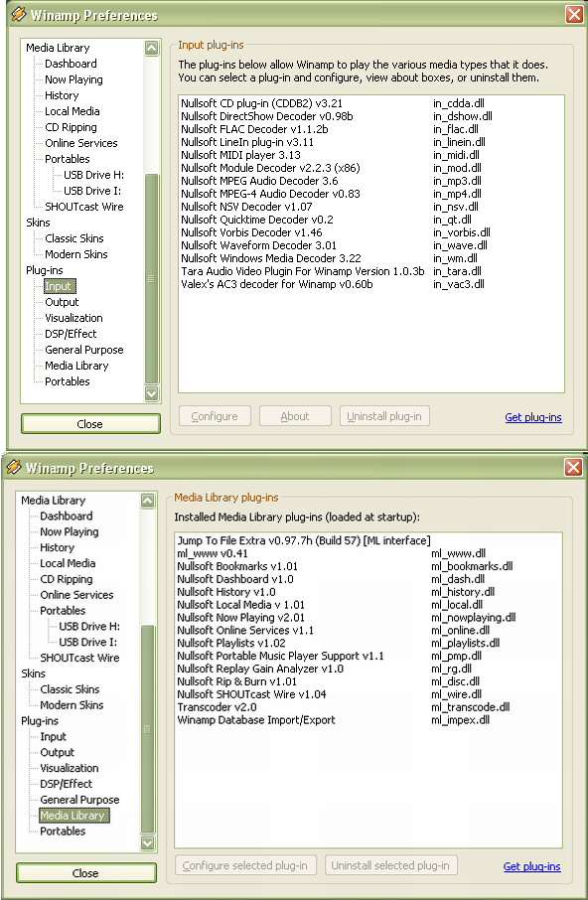Select CD Ripping in upper window tree
The image size is (588, 900).
(x=71, y=127)
